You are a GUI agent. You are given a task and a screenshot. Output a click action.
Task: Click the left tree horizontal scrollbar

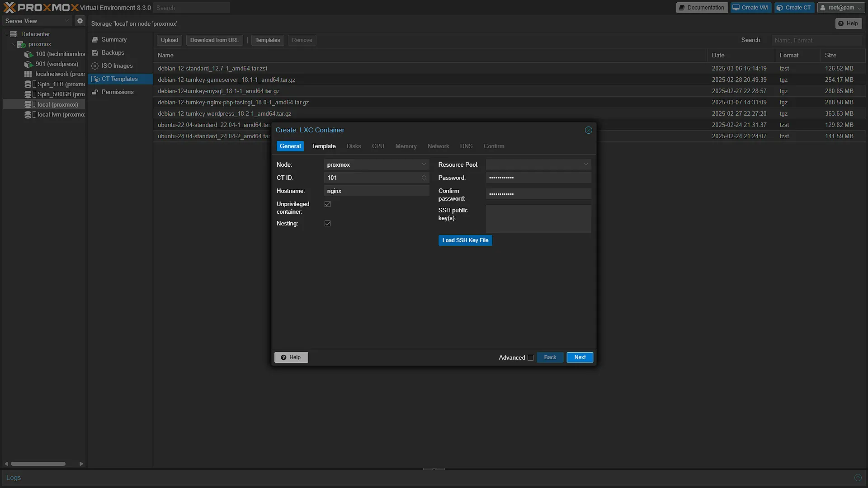coord(38,464)
